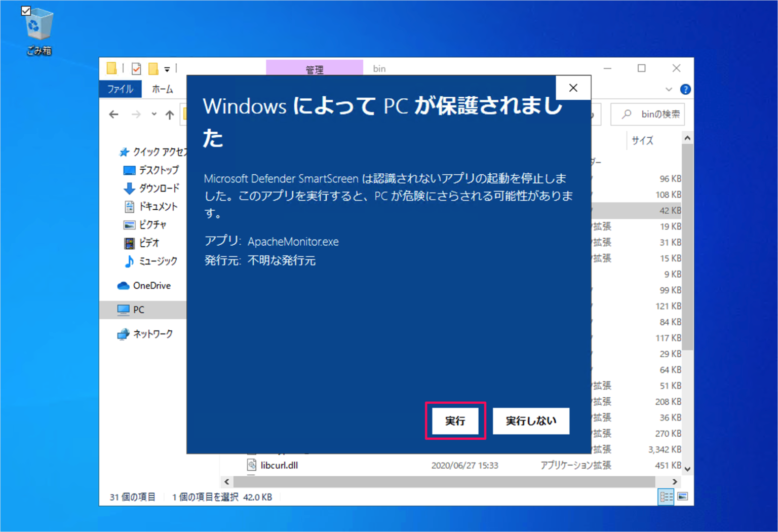
Task: Click the OneDrive icon in the sidebar
Action: 124,285
